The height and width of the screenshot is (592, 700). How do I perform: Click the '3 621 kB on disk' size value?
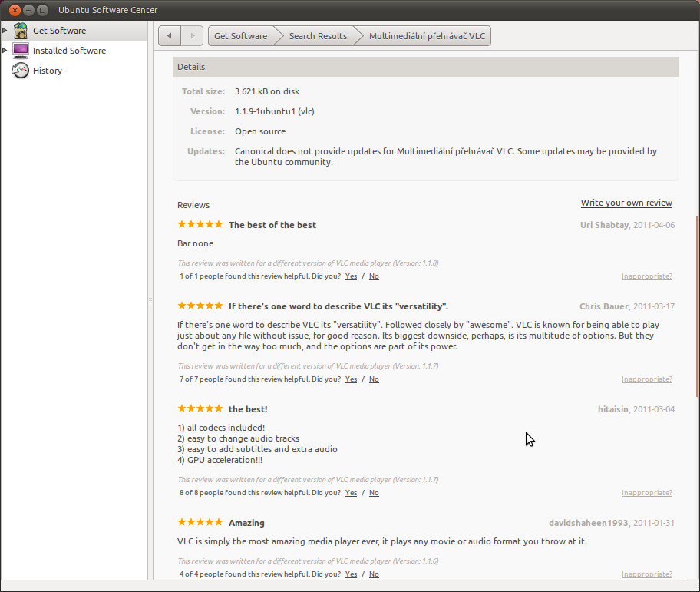point(267,91)
